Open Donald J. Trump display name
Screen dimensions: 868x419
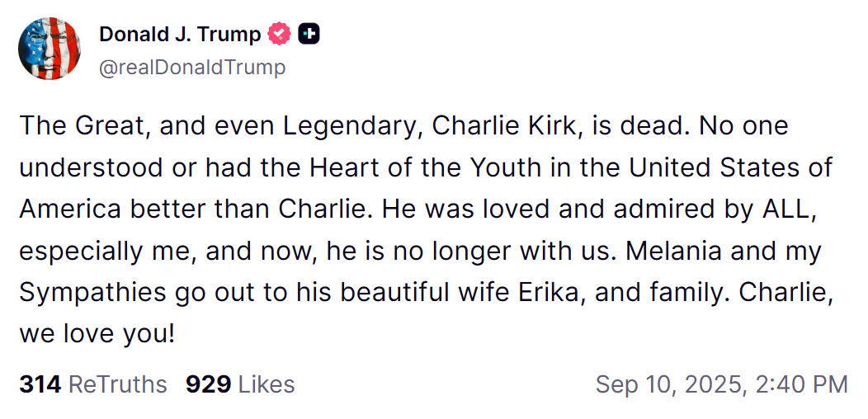pyautogui.click(x=179, y=35)
